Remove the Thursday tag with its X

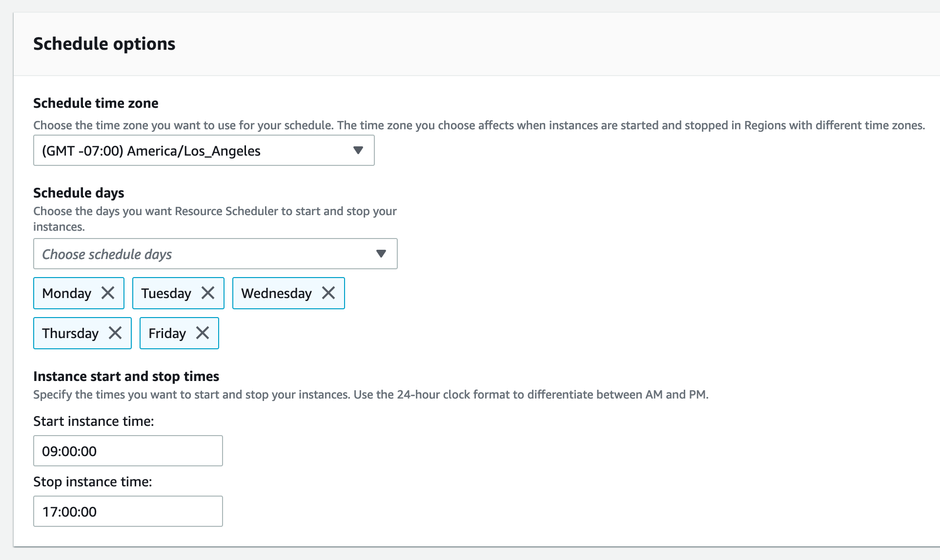(115, 333)
